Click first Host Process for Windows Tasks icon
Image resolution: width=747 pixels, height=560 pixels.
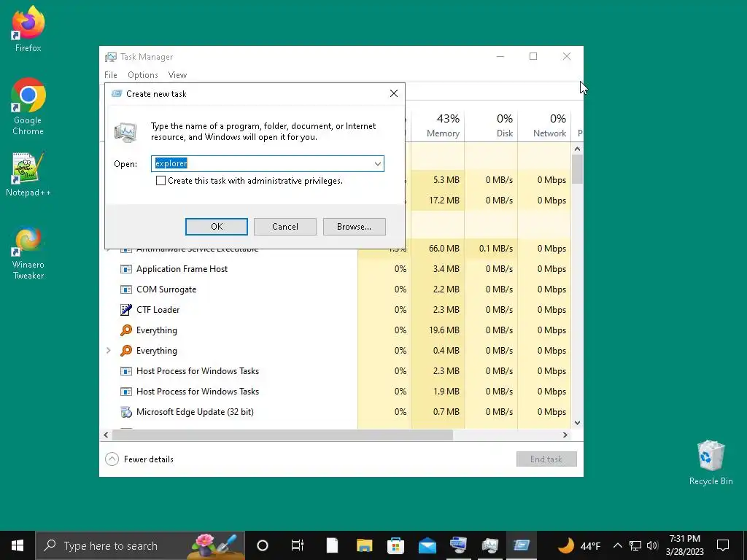(125, 371)
